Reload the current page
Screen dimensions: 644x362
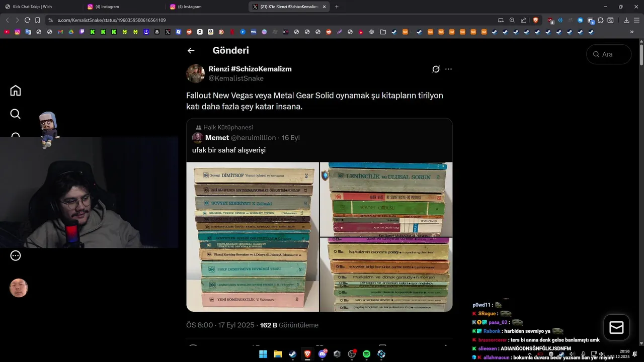click(27, 20)
